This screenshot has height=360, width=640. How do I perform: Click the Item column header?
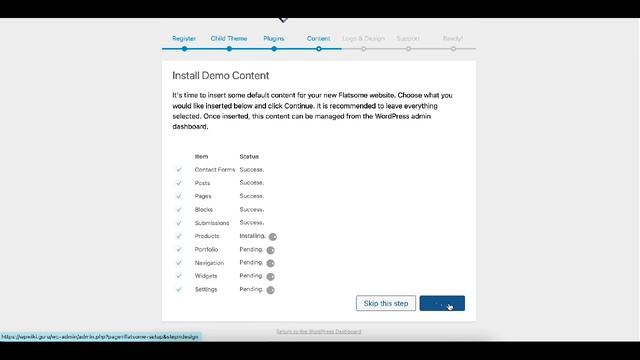click(201, 156)
